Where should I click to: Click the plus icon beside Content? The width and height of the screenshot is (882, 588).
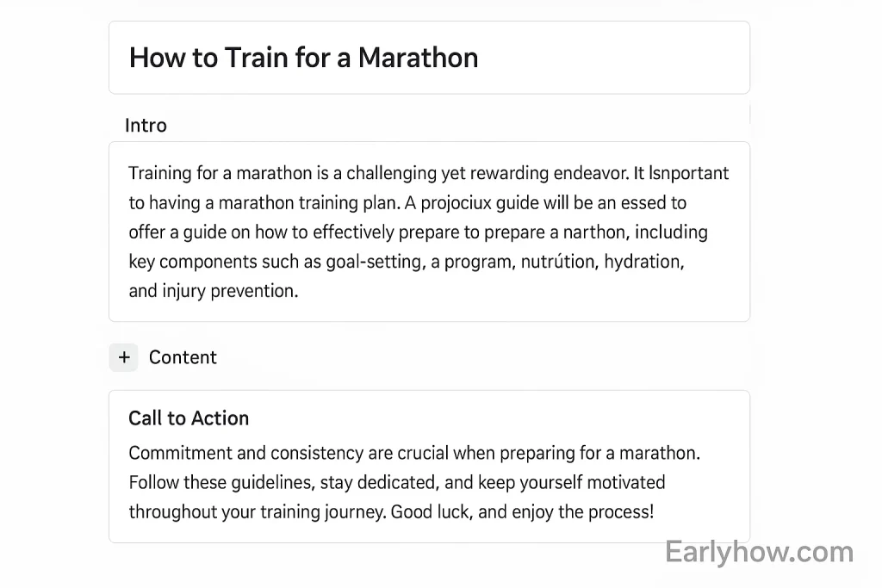[x=124, y=357]
